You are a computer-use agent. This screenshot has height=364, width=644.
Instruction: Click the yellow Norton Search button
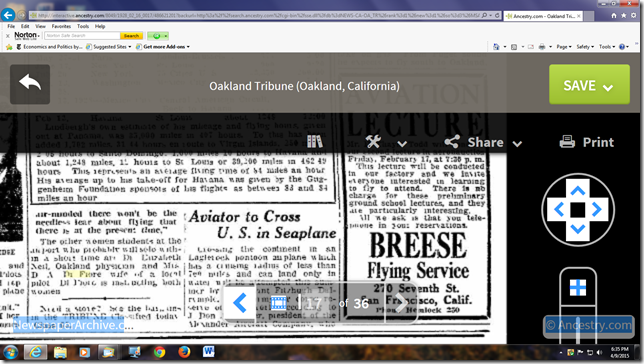tap(131, 36)
